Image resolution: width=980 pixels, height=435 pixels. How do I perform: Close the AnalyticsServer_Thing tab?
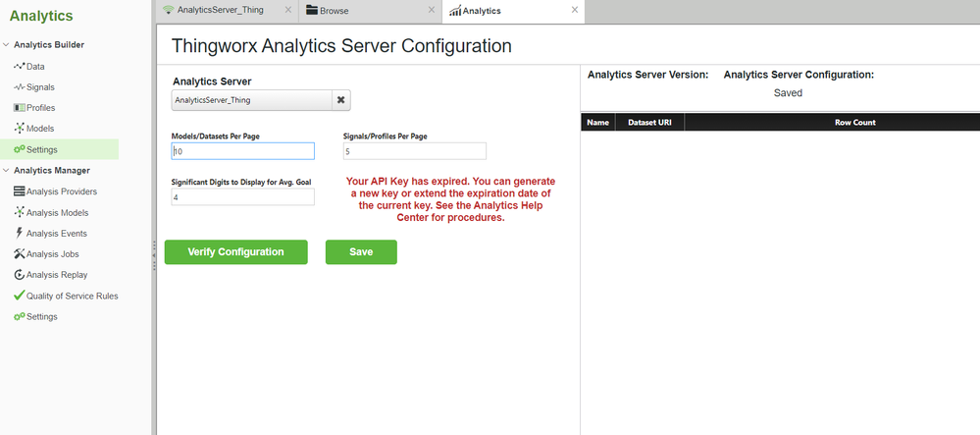(x=287, y=10)
